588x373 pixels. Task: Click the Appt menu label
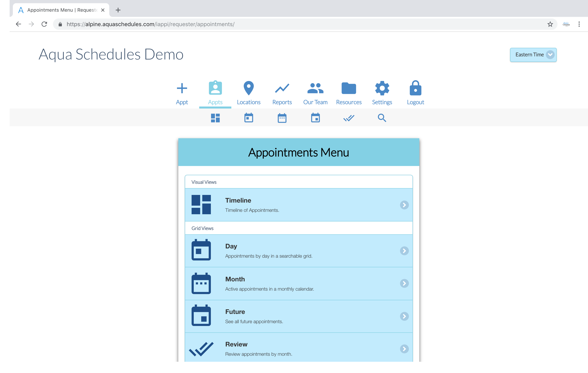tap(182, 102)
